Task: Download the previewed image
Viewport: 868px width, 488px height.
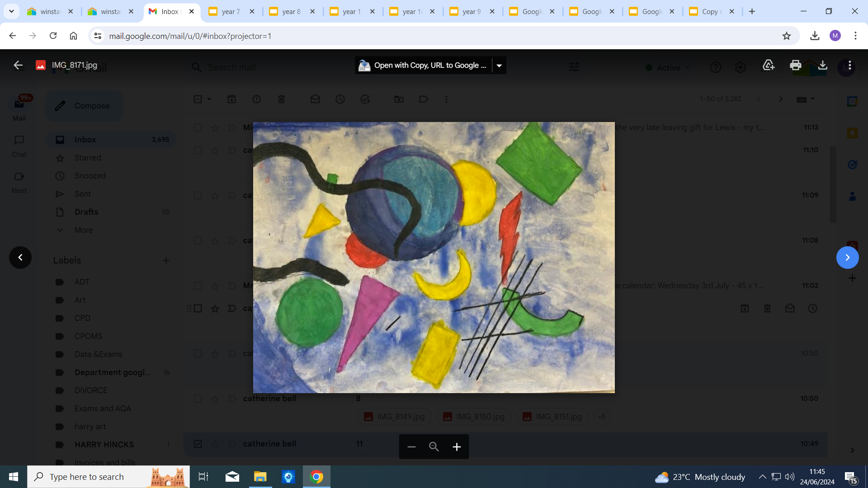Action: 822,65
